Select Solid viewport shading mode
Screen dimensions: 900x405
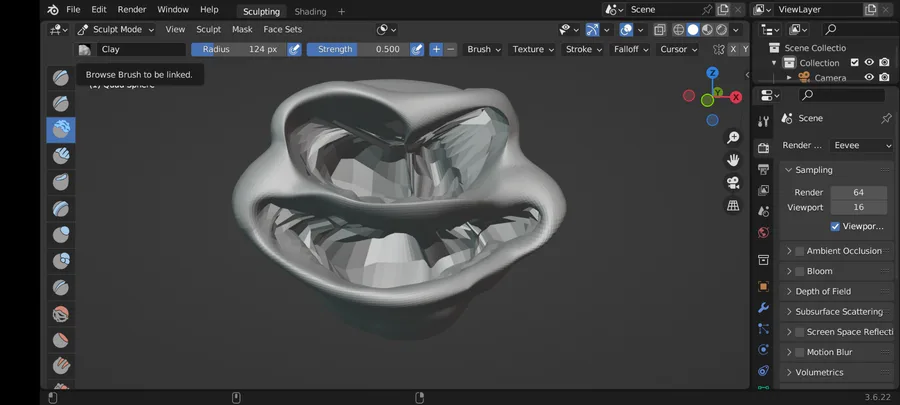click(x=693, y=30)
